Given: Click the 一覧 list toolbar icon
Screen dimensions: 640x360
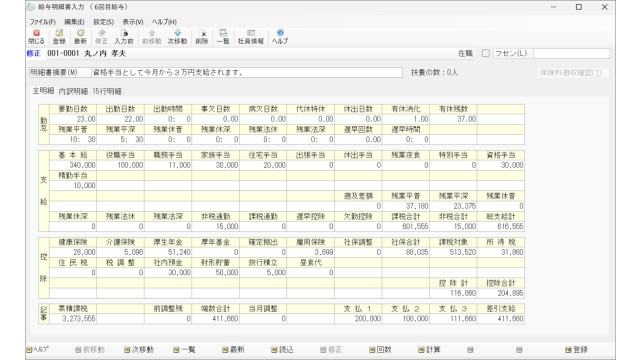Looking at the screenshot, I should (x=223, y=37).
